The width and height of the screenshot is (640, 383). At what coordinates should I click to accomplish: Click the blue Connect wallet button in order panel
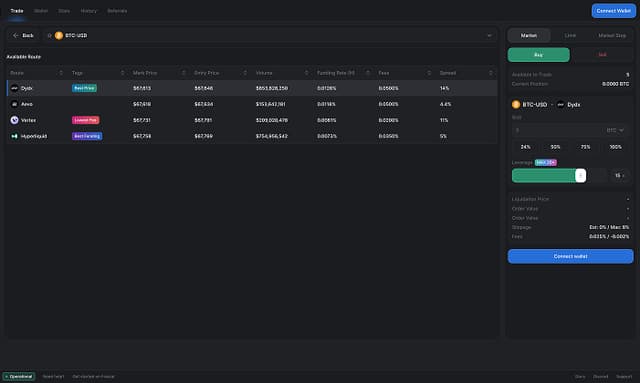(x=571, y=256)
